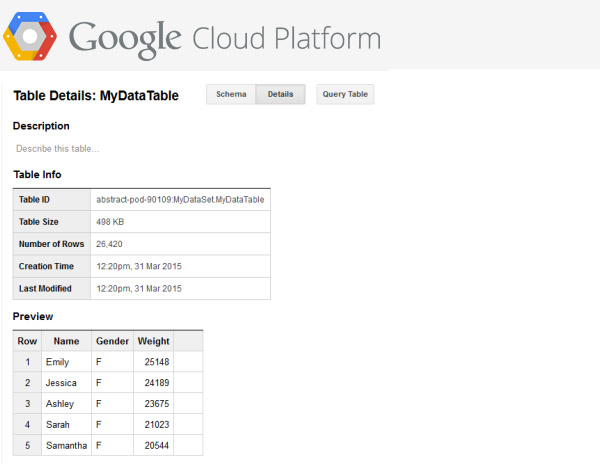Click the weight value 23675 for Ashley
Viewport: 600px width, 465px height.
point(156,404)
